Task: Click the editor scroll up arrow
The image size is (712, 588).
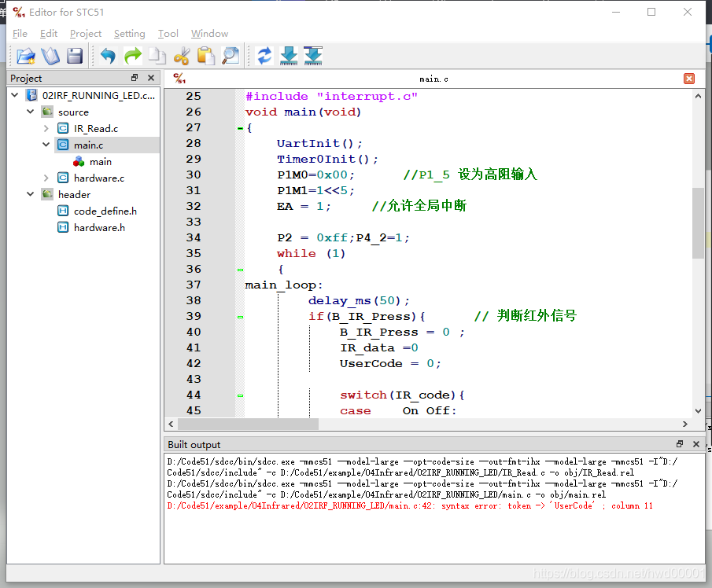Action: (x=698, y=96)
